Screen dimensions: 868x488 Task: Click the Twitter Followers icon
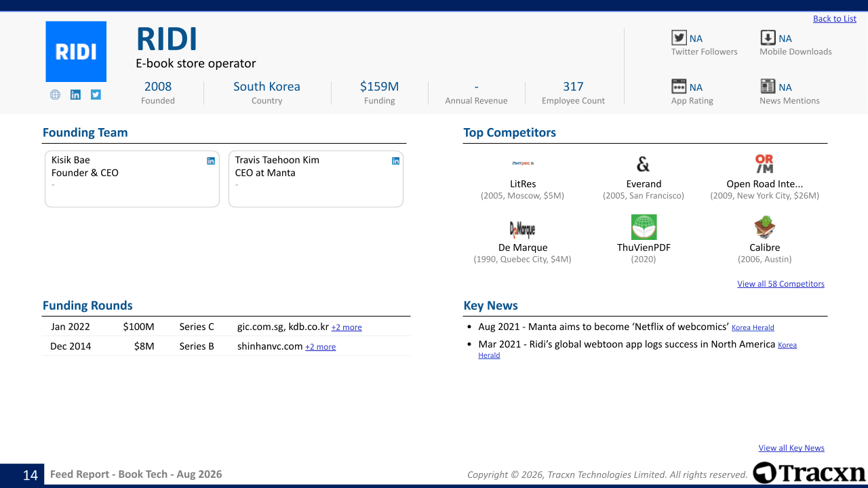679,38
